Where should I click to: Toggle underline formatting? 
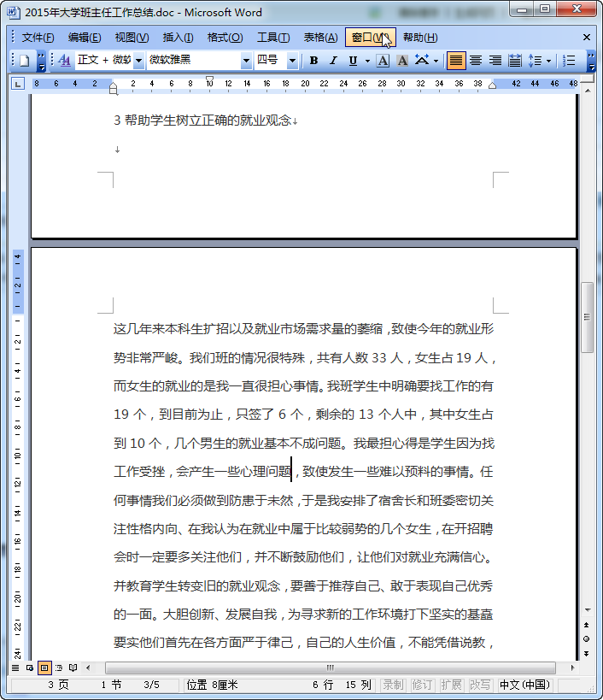pos(353,61)
